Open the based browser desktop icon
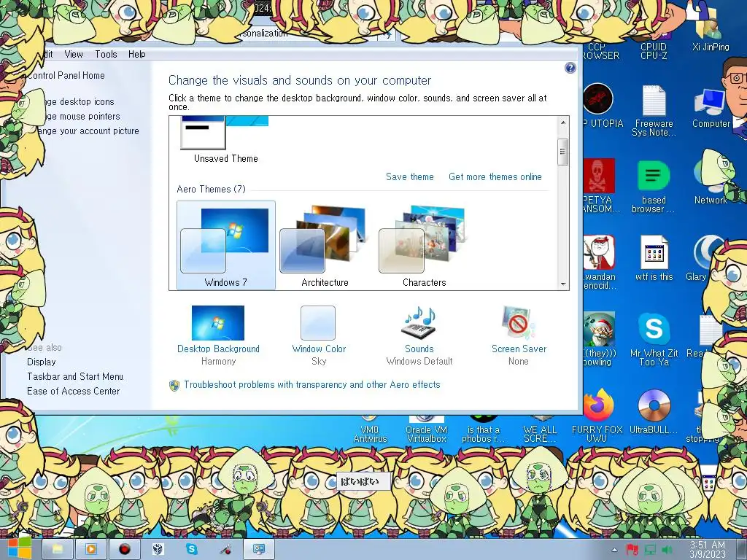Screen dimensions: 747x560 (x=654, y=186)
